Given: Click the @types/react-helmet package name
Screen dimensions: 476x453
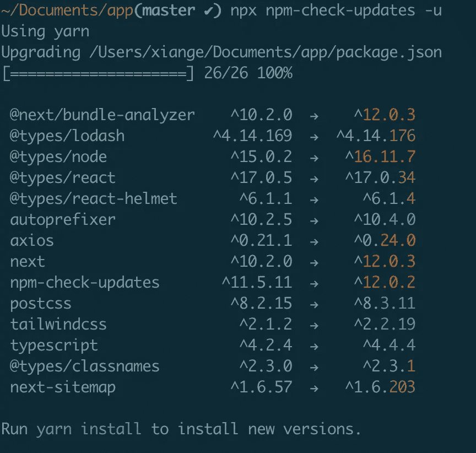Looking at the screenshot, I should (94, 199).
